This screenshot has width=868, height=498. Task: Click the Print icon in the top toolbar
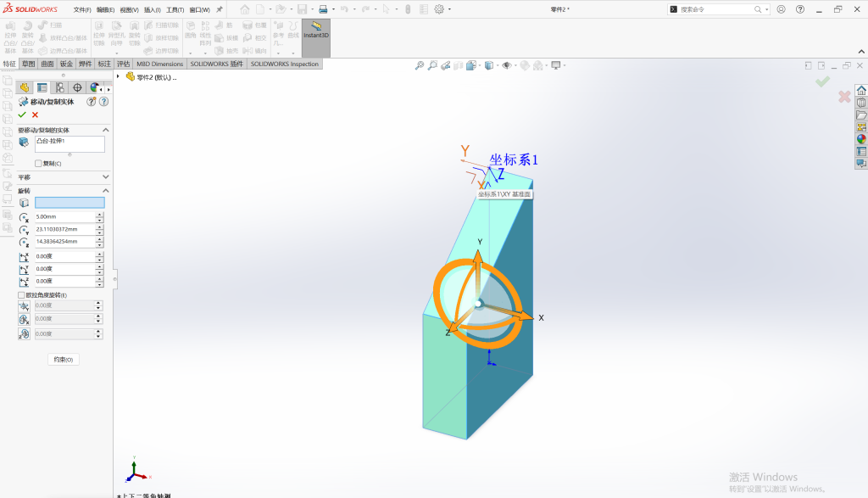323,9
